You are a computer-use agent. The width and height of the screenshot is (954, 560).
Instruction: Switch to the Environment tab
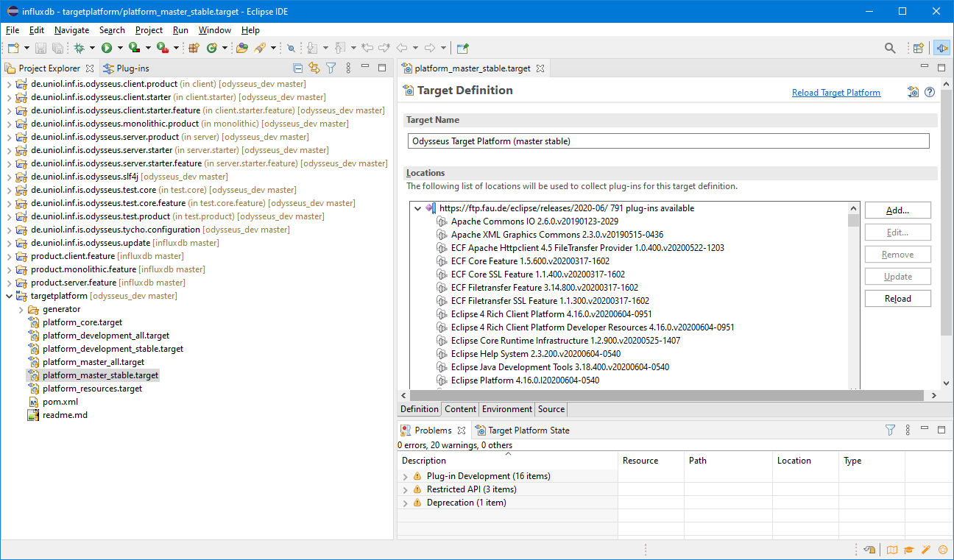(506, 409)
